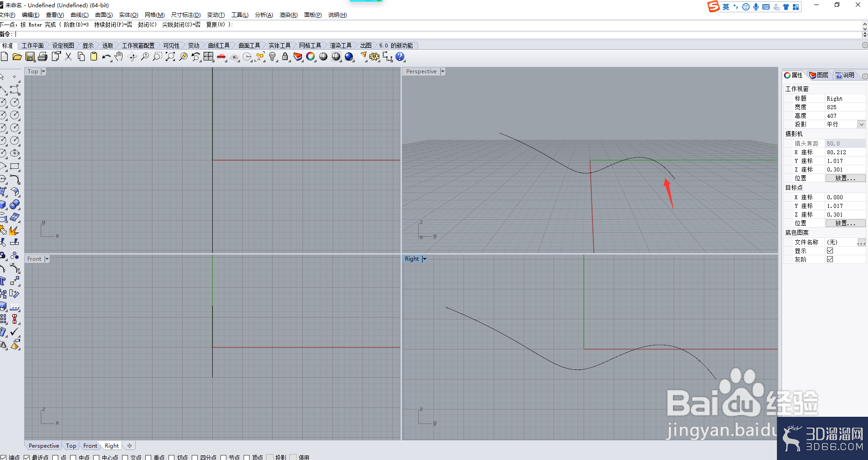Toggle the 端点 end osnap checkbox
Viewport: 868px width, 460px height.
(x=4, y=457)
